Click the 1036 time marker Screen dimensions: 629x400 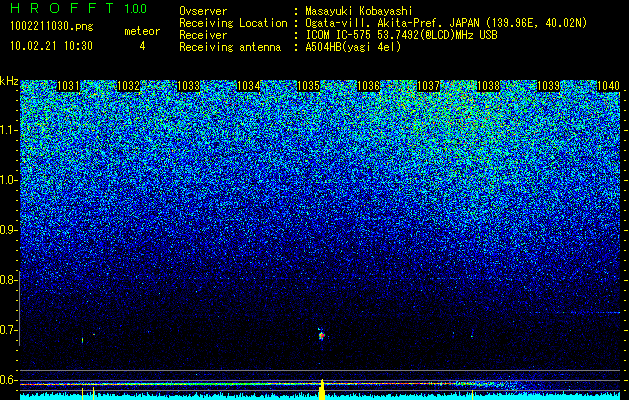click(x=368, y=86)
